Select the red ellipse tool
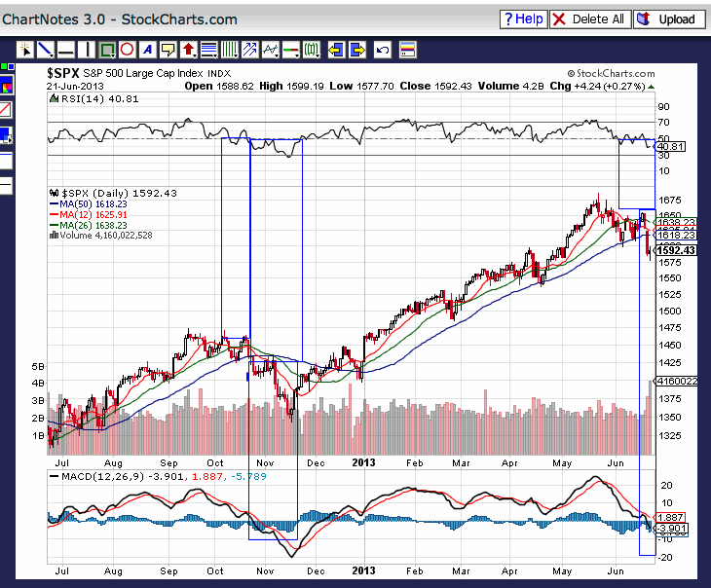This screenshot has height=588, width=711. coord(127,50)
